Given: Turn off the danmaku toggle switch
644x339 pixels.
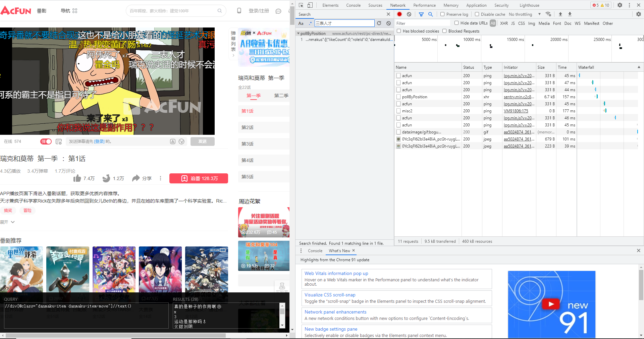Looking at the screenshot, I should tap(46, 142).
